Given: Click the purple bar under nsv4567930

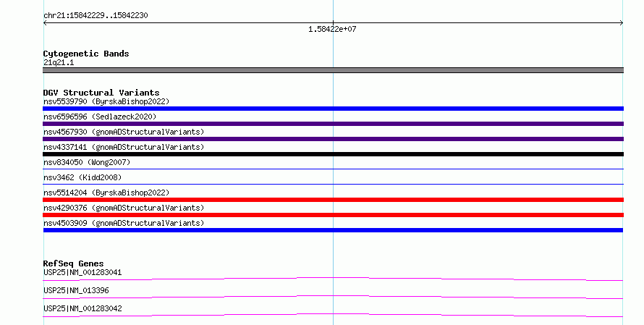Looking at the screenshot, I should 333,139.
